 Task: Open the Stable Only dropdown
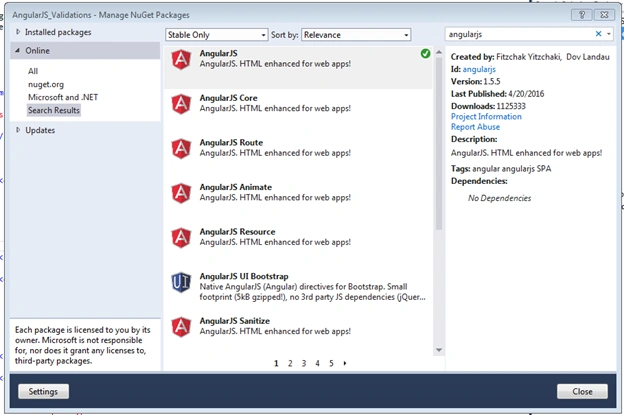coord(216,35)
